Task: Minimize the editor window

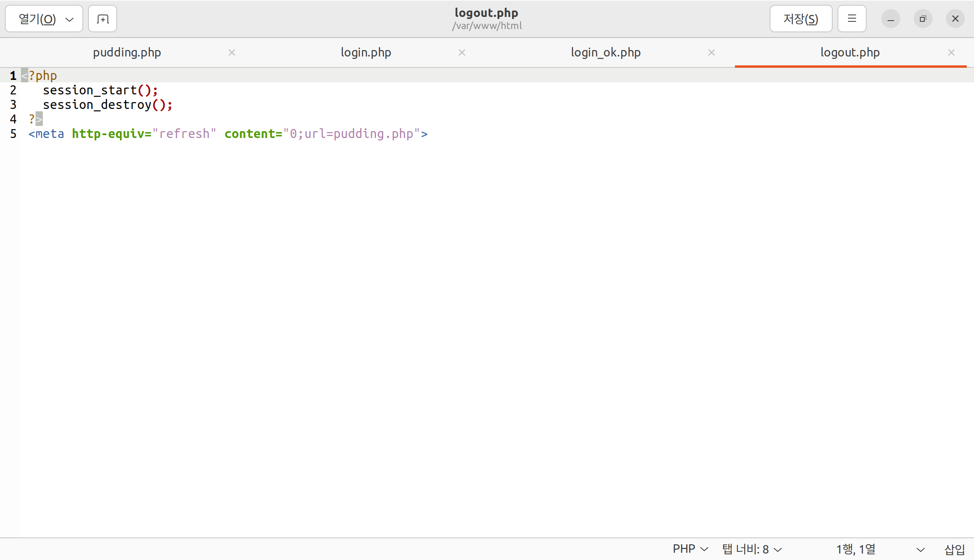Action: (x=890, y=19)
